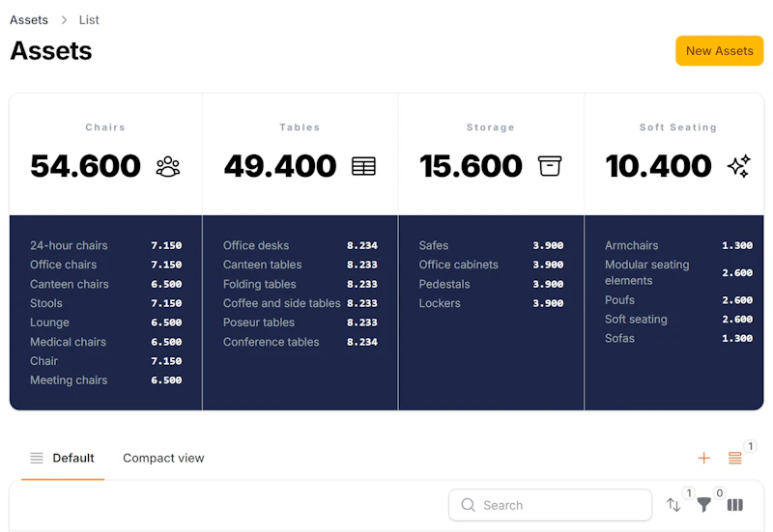Click the Storage card heading
The height and width of the screenshot is (532, 773).
coord(491,127)
